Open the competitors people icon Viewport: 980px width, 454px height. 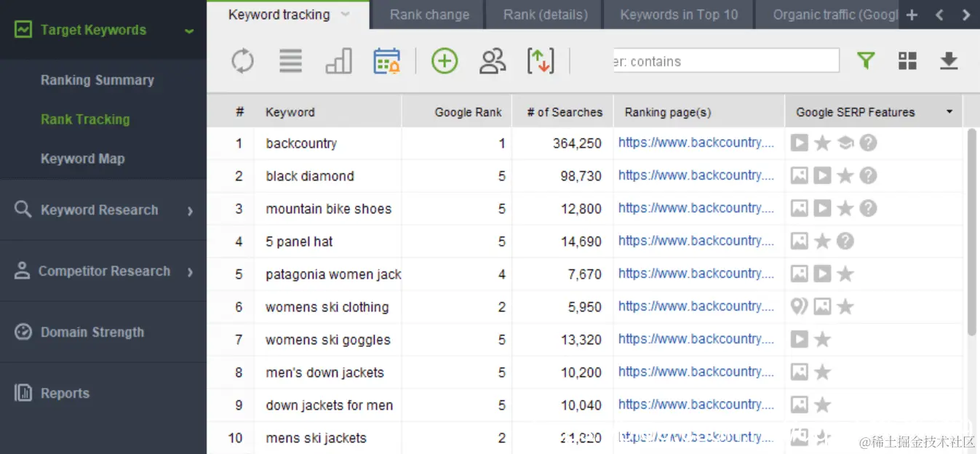[493, 61]
